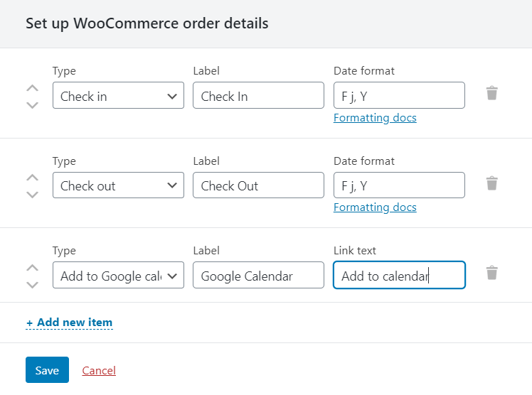This screenshot has width=532, height=395.
Task: Delete the Check out row
Action: pyautogui.click(x=491, y=183)
